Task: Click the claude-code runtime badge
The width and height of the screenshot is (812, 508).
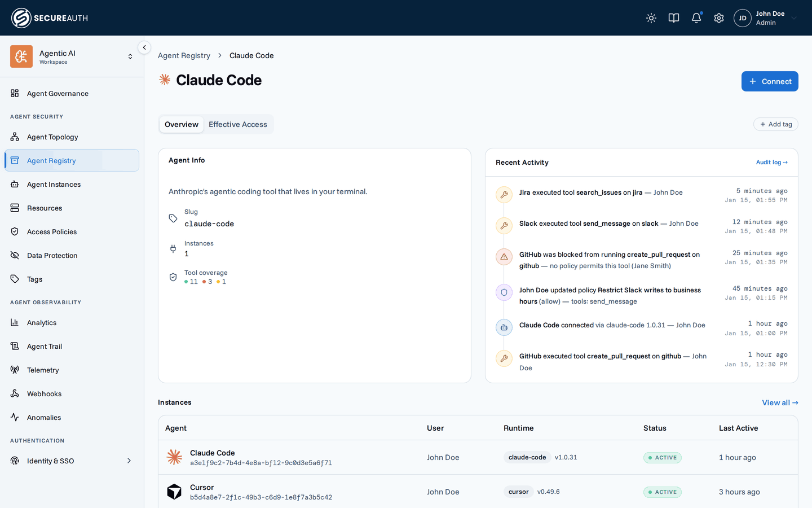Action: pyautogui.click(x=527, y=457)
